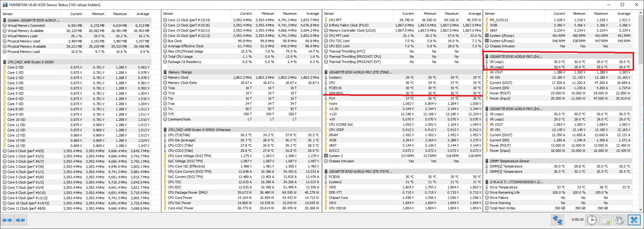Click the Minimum column header above CPU PPT
The width and height of the screenshot is (644, 229).
pos(427,14)
